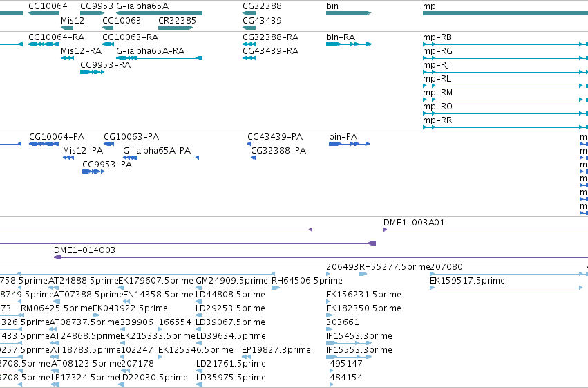Screen dimensions: 588x388
Task: Click the G-ialpha65A-RA transcript label
Action: (x=151, y=51)
